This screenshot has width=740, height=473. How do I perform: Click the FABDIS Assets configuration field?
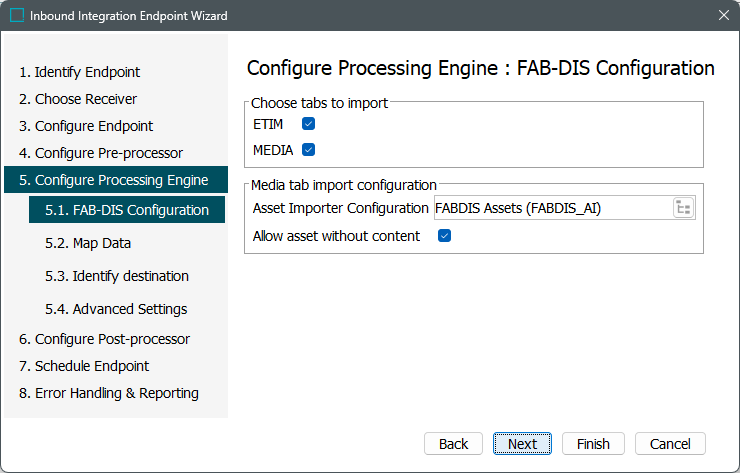[550, 208]
